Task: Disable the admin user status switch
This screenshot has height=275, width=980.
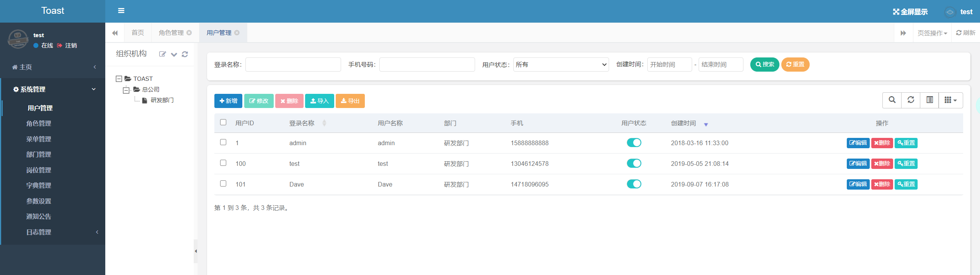Action: point(634,143)
